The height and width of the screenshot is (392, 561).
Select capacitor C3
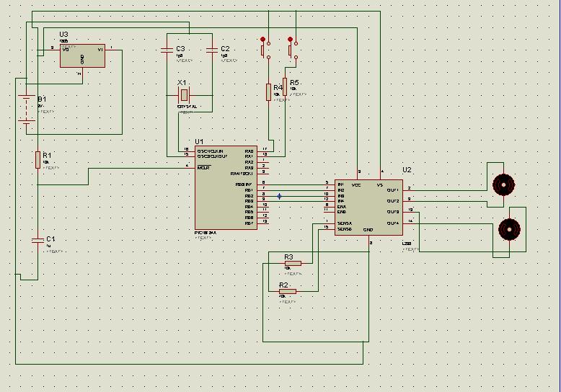(167, 50)
